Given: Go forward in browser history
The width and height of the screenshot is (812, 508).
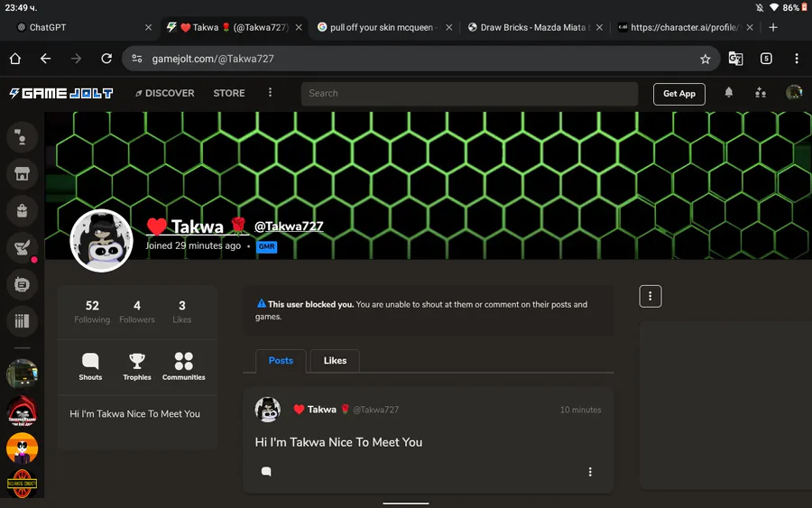Looking at the screenshot, I should (76, 59).
